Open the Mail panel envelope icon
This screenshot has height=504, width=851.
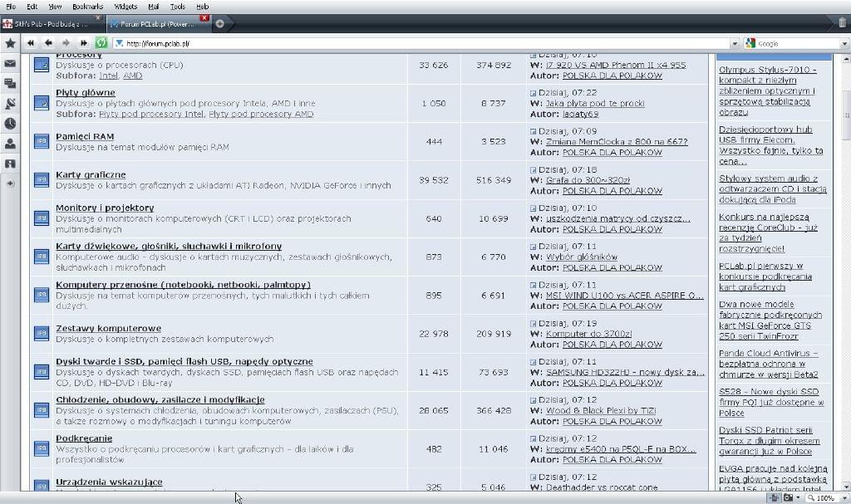pos(10,63)
